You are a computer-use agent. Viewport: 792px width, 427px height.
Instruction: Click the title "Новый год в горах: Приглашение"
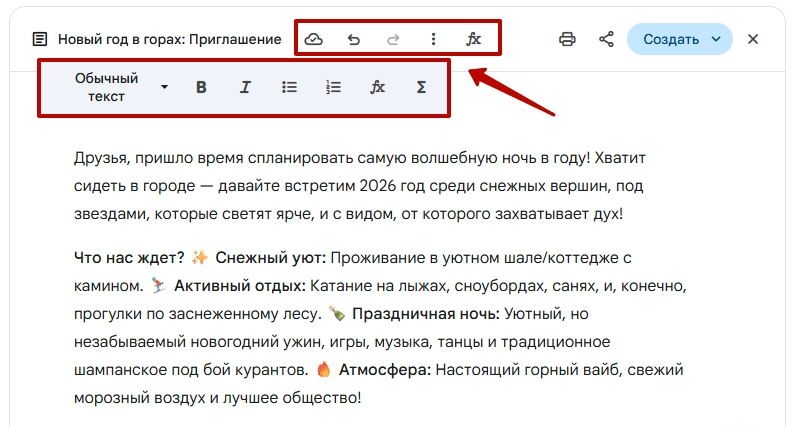pos(169,39)
